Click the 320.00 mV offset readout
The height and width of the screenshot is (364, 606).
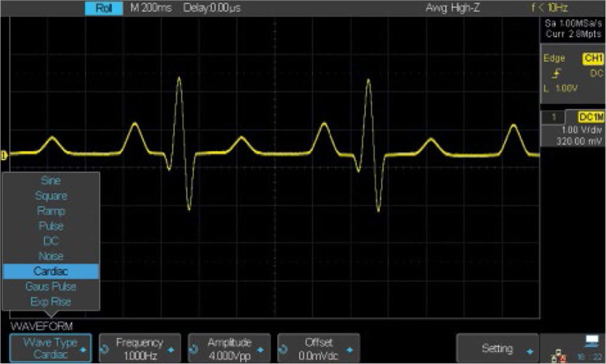tap(579, 141)
